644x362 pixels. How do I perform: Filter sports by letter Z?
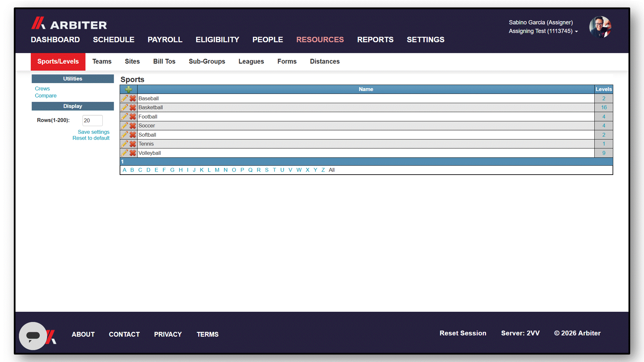pos(323,170)
